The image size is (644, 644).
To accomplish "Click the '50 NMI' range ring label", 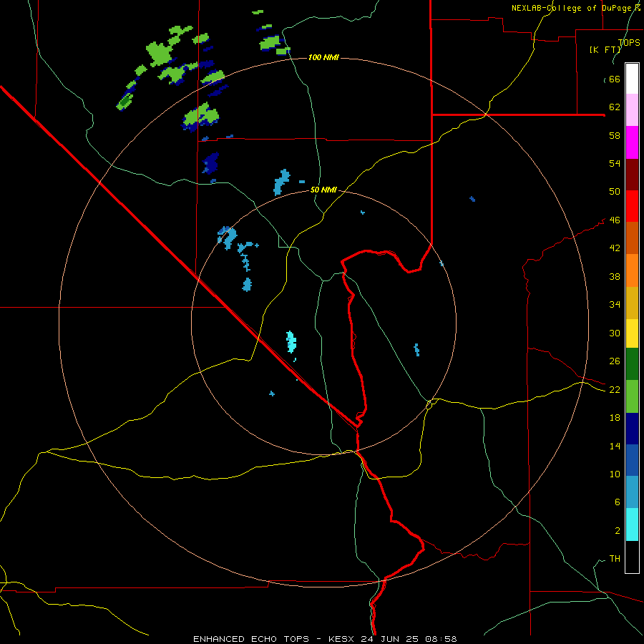I will pos(323,190).
